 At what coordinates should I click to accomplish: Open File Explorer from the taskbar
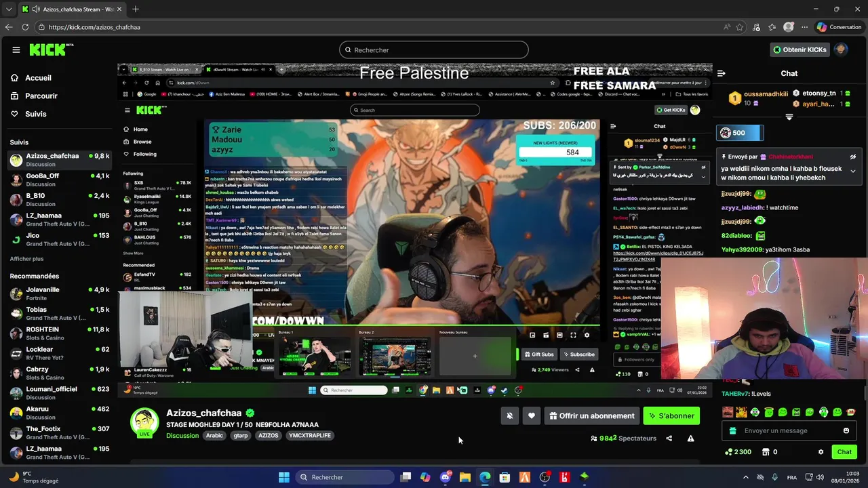[x=465, y=477]
